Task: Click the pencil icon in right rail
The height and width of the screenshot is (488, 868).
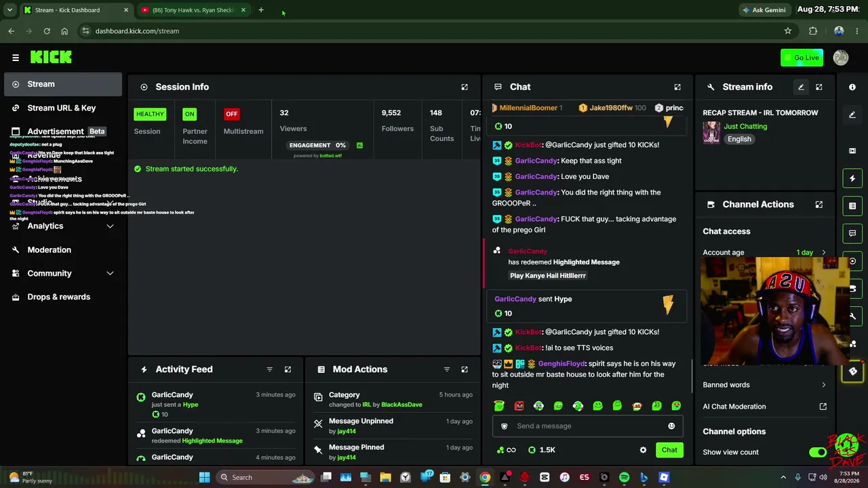Action: (852, 115)
